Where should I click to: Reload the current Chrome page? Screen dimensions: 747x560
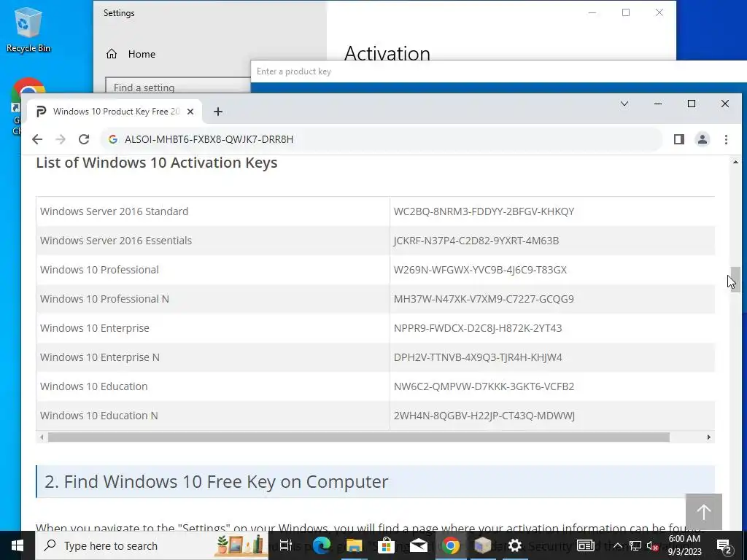pos(84,139)
